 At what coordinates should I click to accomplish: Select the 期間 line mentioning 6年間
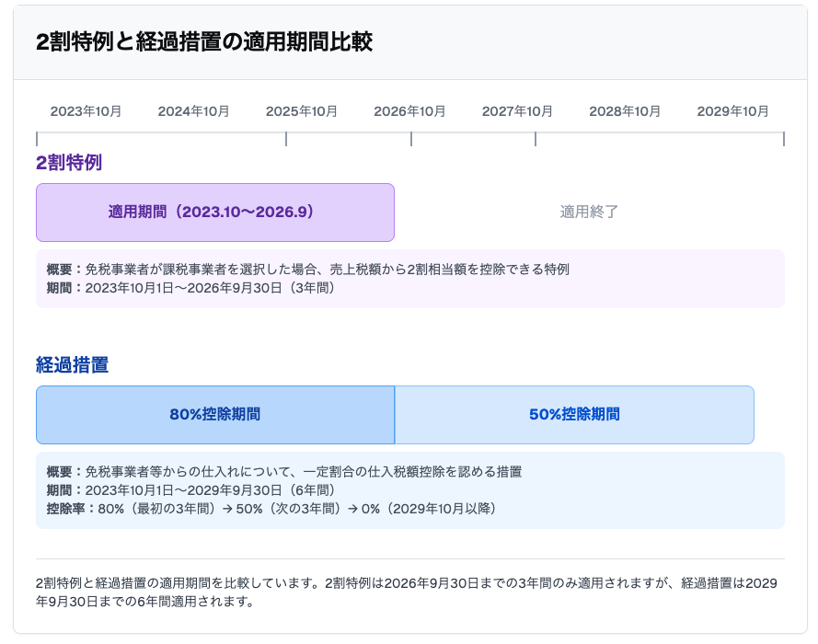coord(190,490)
